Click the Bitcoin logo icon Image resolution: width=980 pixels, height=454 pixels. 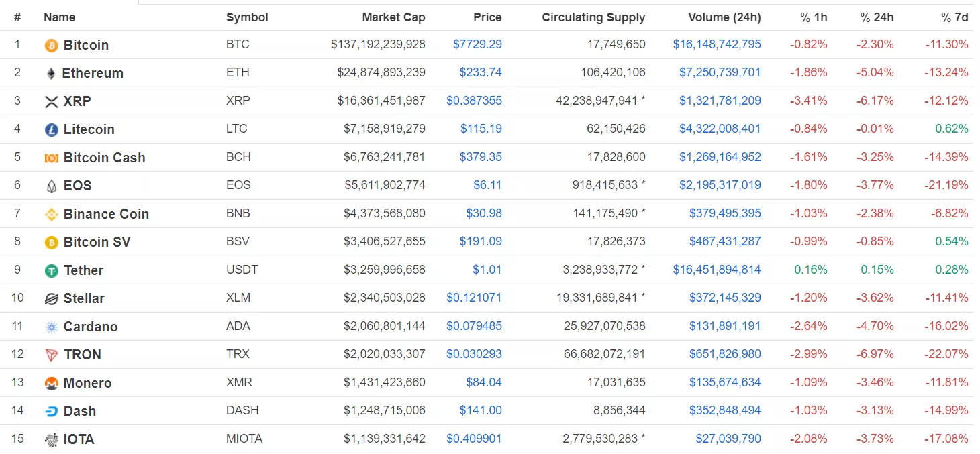(51, 45)
